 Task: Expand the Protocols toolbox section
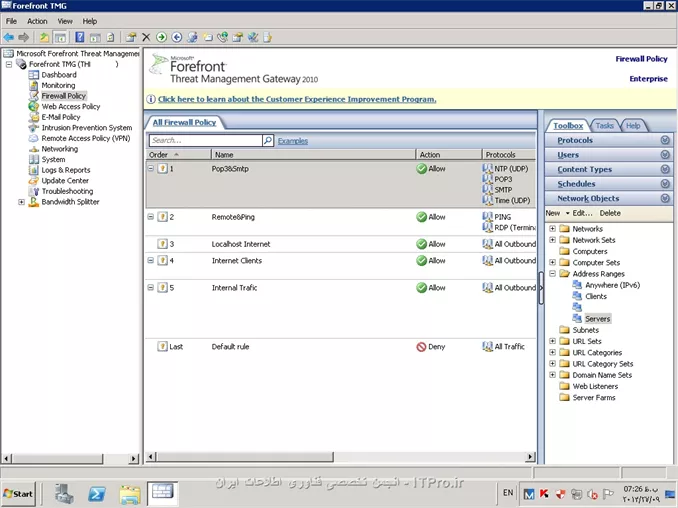665,140
